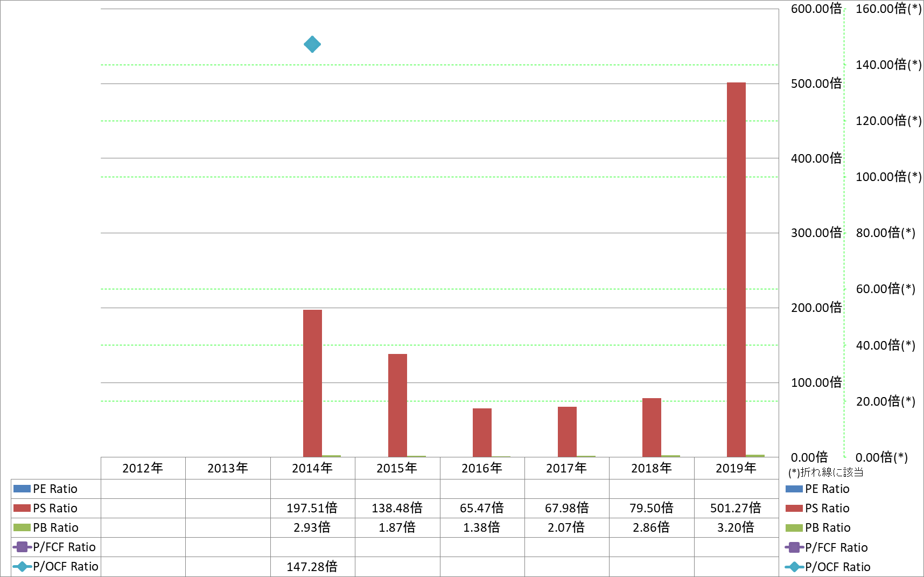Select the 2019年 column header
The image size is (924, 577).
(736, 468)
